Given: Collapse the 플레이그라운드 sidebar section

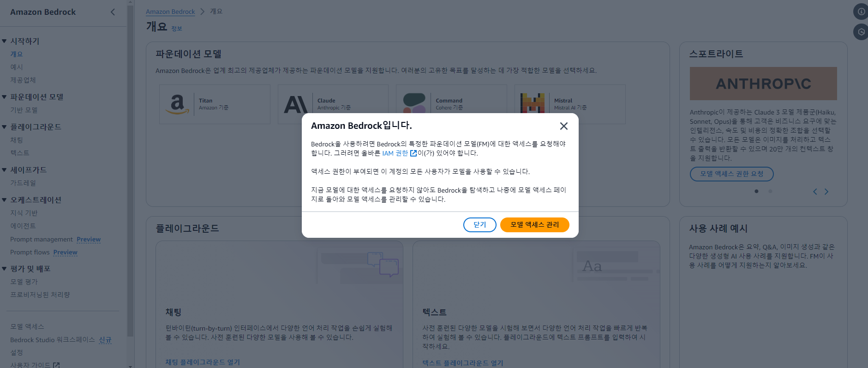Looking at the screenshot, I should tap(4, 127).
